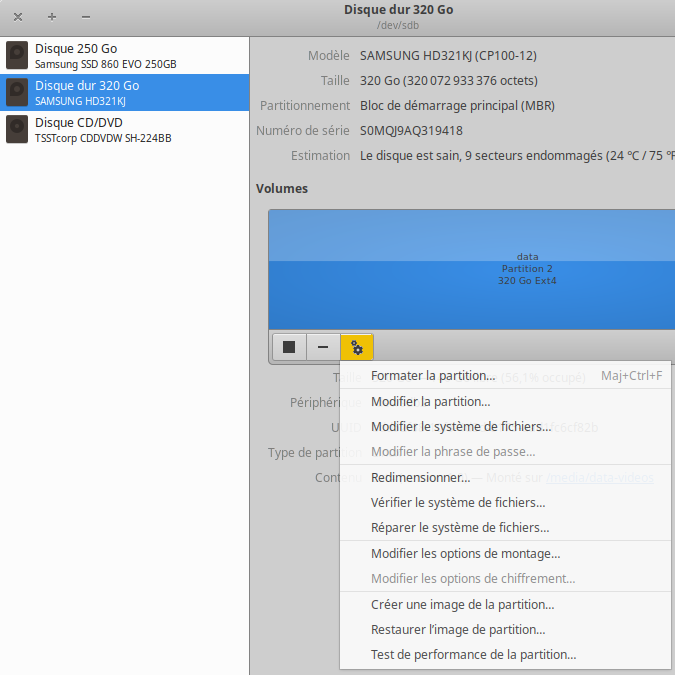Toggle the gears additional partition options button
This screenshot has height=675, width=675.
(357, 347)
